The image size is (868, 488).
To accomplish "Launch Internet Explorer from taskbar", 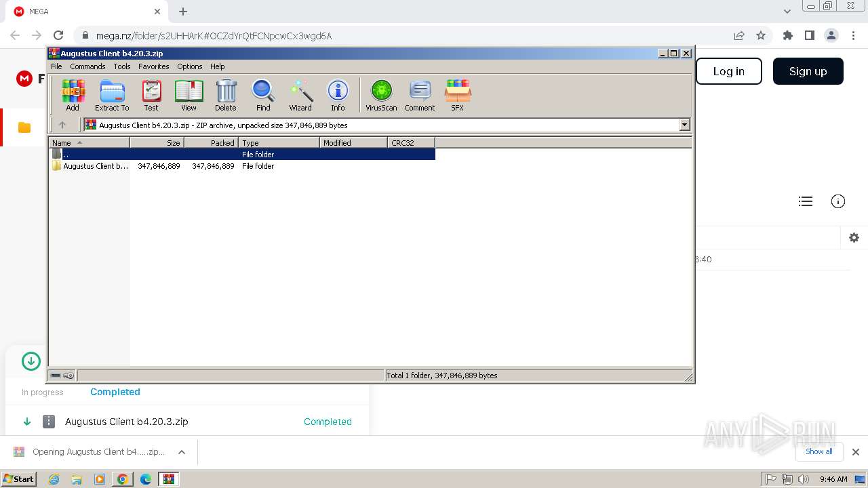I will [x=54, y=479].
